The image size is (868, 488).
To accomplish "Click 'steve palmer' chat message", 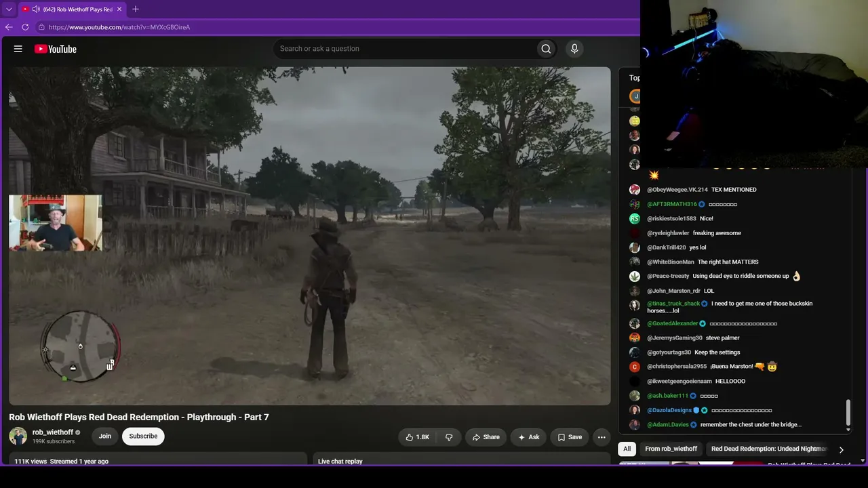I will click(x=723, y=338).
